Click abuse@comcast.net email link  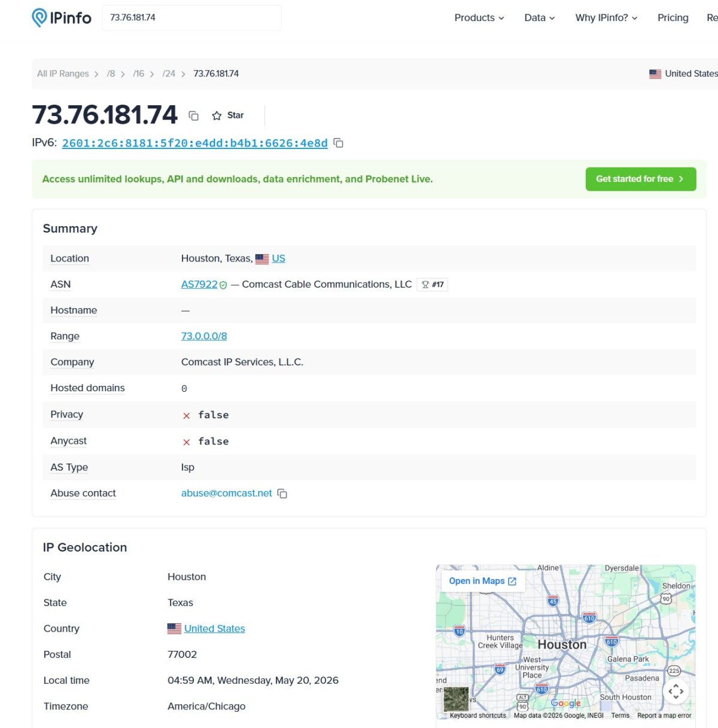227,493
